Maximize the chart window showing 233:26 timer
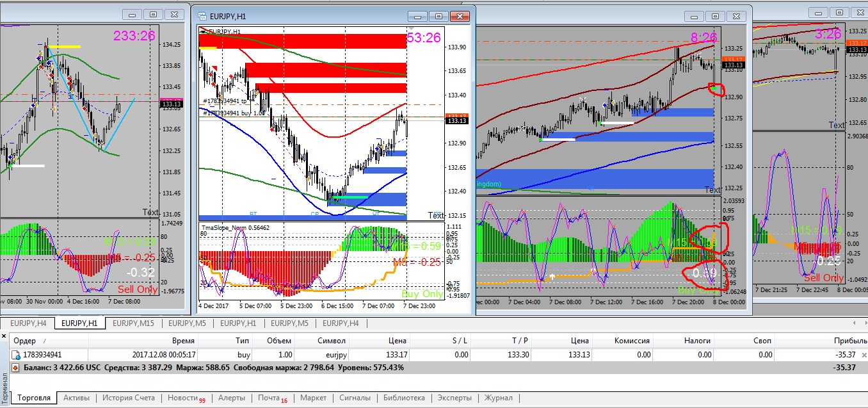868x408 pixels. 153,14
